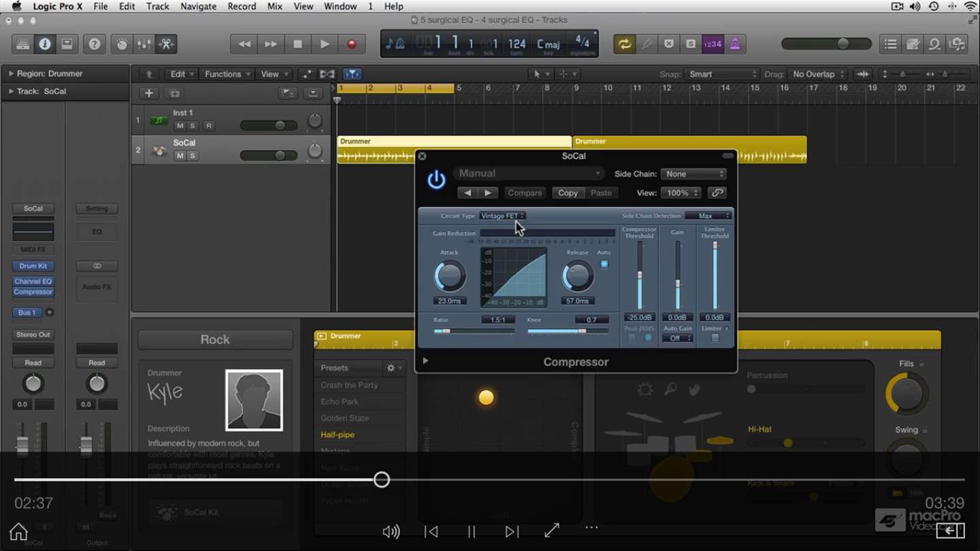Image resolution: width=980 pixels, height=551 pixels.
Task: Record-enable the Inst 1 track
Action: pos(209,126)
